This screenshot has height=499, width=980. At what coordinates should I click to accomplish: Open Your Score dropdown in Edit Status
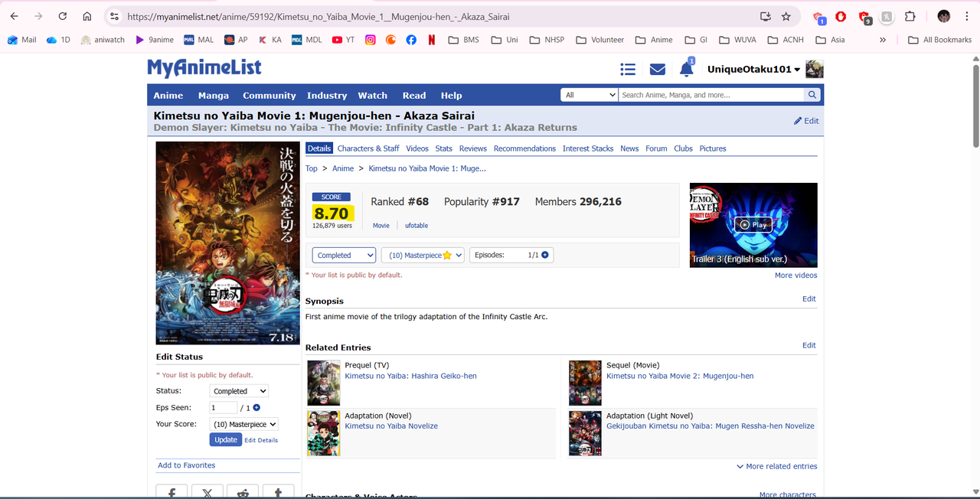[x=243, y=424]
